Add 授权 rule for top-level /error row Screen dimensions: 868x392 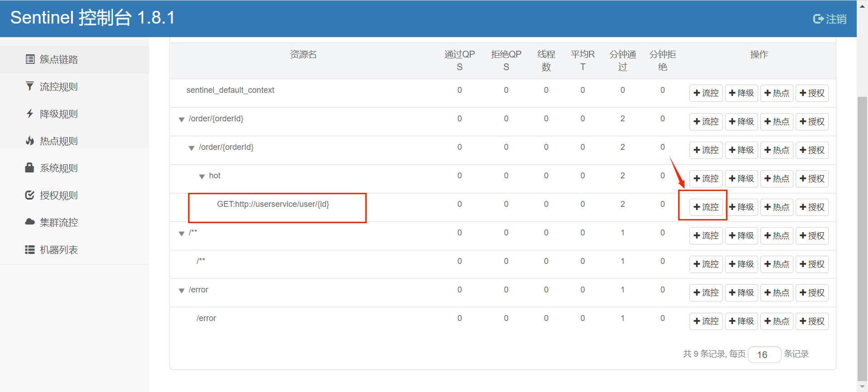tap(812, 293)
